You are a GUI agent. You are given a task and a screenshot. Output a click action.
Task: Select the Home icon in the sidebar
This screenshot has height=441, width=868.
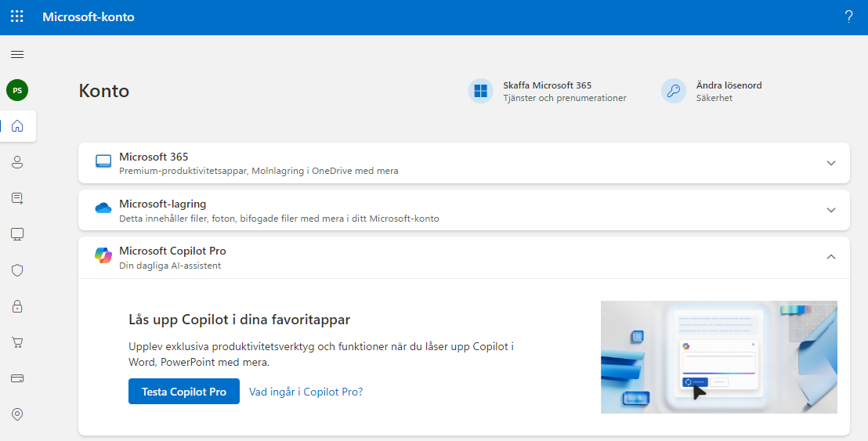tap(17, 126)
